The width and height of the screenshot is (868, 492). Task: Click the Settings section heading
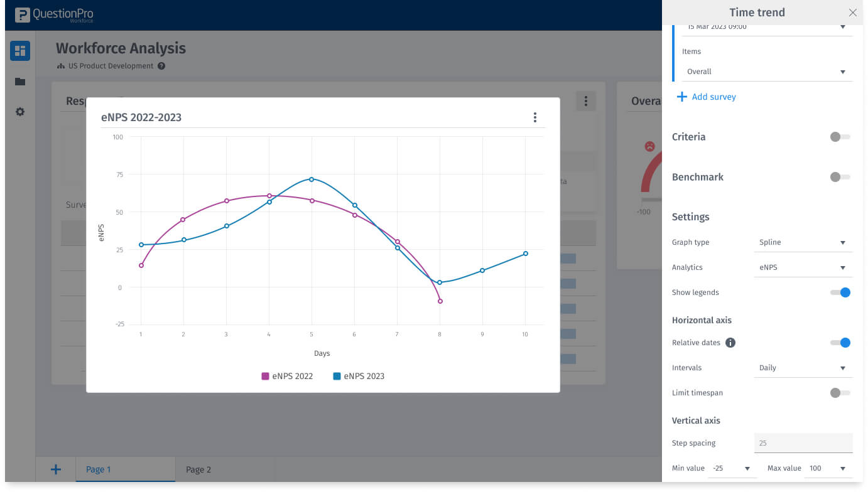tap(690, 217)
